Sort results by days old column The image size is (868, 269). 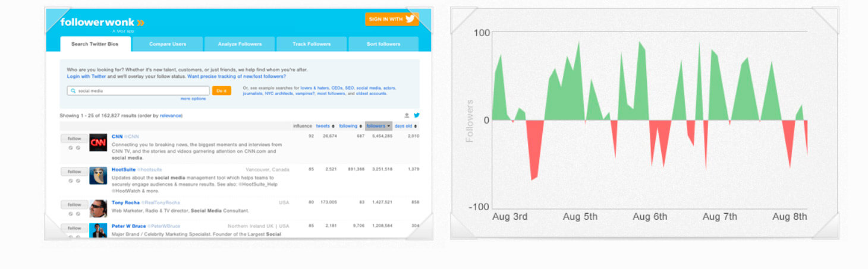pyautogui.click(x=405, y=126)
